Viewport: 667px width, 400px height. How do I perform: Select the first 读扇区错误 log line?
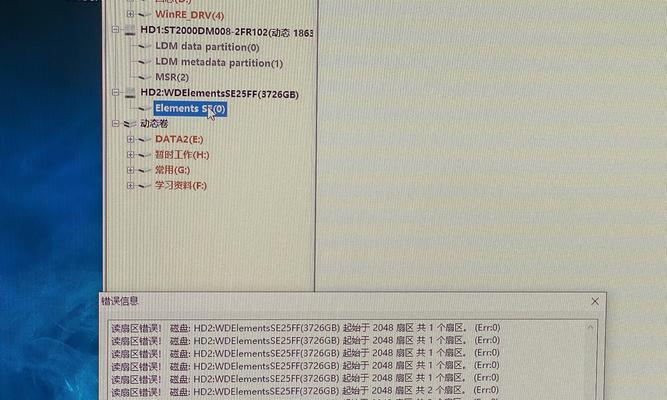click(x=306, y=328)
